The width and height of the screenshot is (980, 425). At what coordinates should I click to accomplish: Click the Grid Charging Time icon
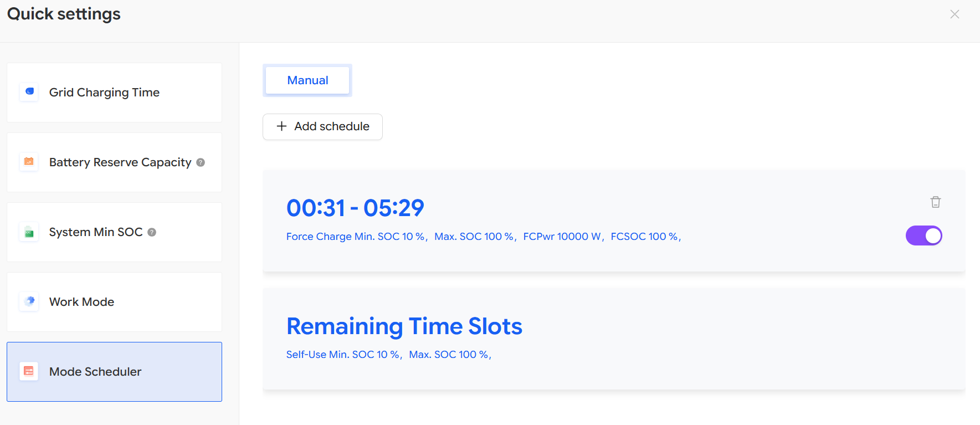point(29,92)
